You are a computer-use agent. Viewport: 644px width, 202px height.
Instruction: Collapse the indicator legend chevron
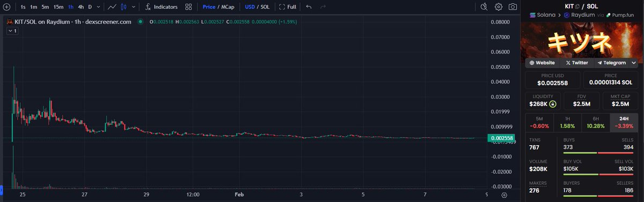pos(12,31)
